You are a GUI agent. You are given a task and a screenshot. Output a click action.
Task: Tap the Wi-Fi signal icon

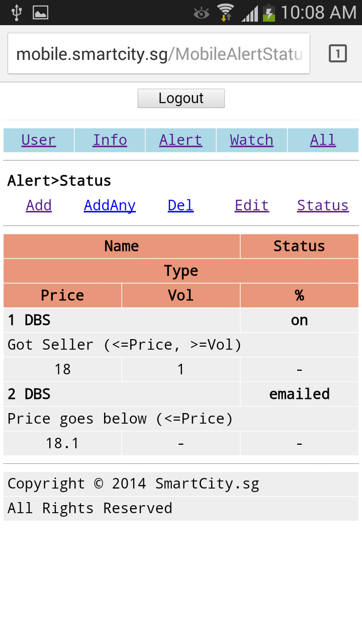225,12
